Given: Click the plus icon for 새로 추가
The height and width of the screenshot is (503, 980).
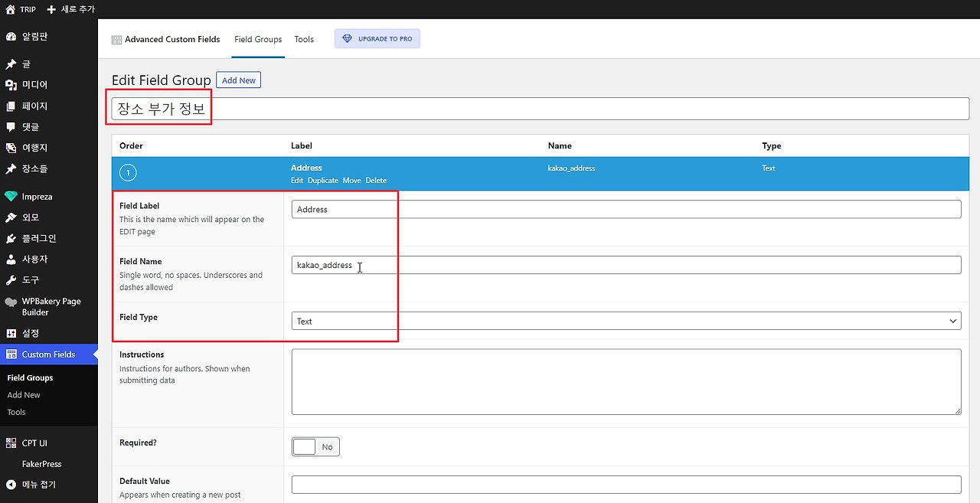Looking at the screenshot, I should (51, 9).
